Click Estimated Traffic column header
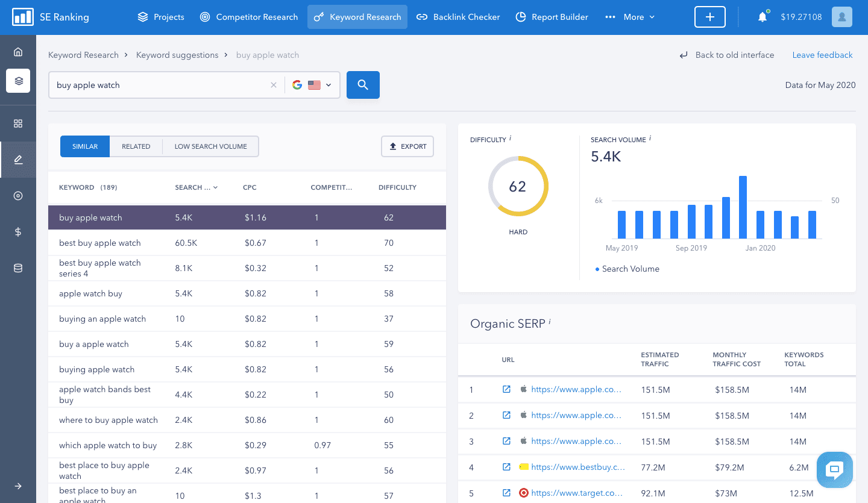Viewport: 868px width, 503px height. (x=659, y=359)
